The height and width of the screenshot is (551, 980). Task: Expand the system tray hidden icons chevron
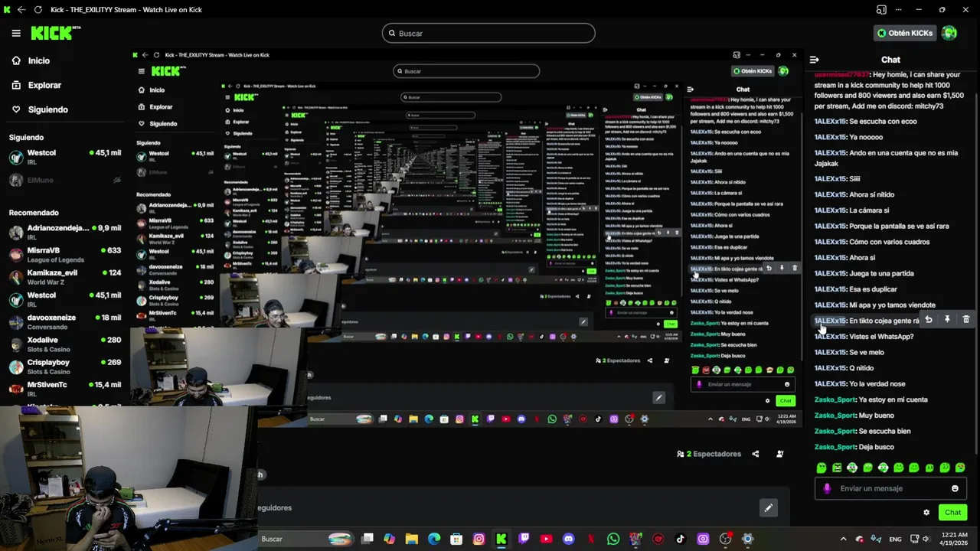point(843,539)
